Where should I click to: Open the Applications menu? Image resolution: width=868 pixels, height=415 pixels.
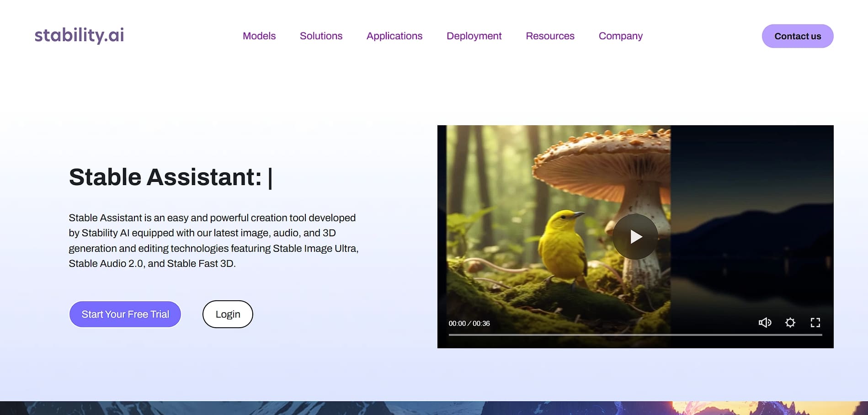coord(394,36)
